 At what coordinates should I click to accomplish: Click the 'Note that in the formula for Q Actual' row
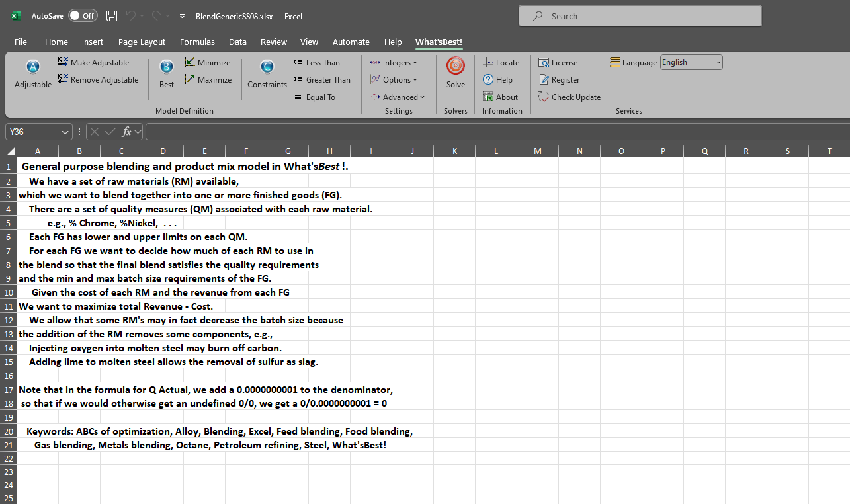pyautogui.click(x=206, y=389)
